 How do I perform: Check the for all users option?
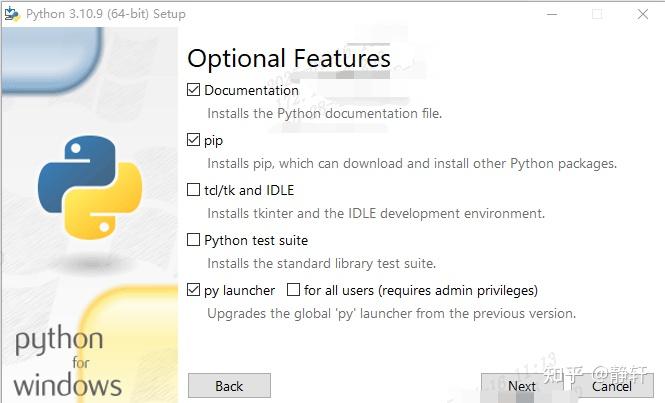(x=294, y=290)
